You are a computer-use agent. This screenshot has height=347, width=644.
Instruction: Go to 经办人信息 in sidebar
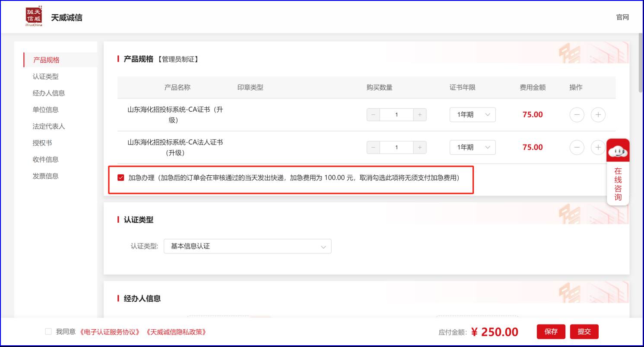(x=49, y=93)
